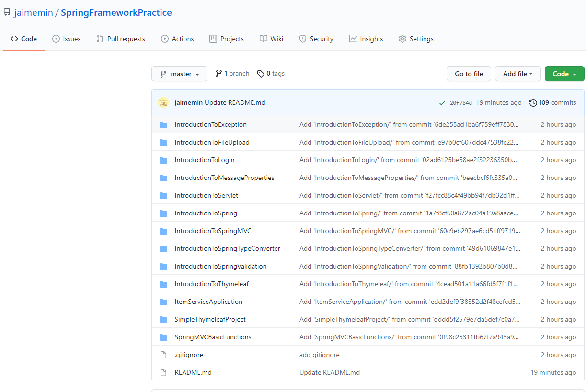Open the IntroductionToException folder
Viewport: 586px width, 392px height.
211,125
